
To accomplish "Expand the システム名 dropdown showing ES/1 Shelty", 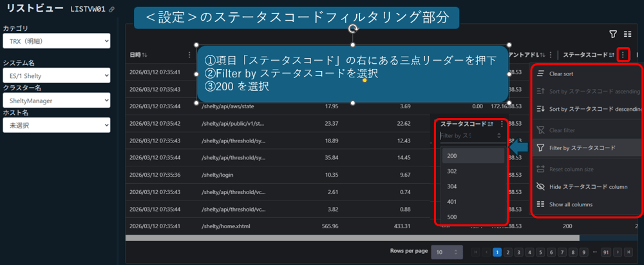I will [56, 75].
